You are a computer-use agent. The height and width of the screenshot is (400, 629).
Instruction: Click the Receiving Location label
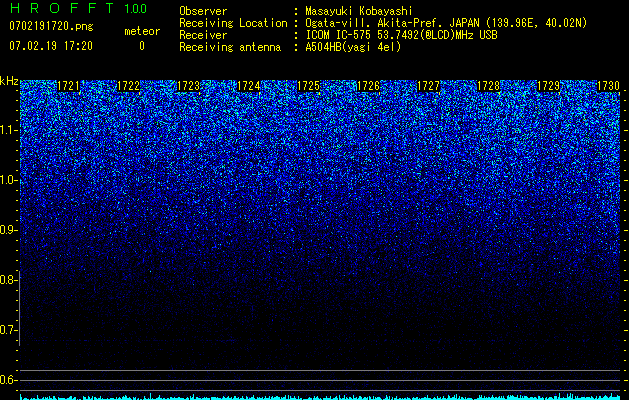(x=233, y=23)
